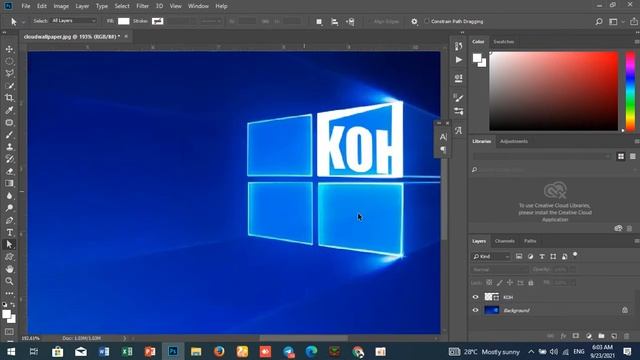Switch to the Paths tab
The image size is (640, 360).
click(530, 241)
